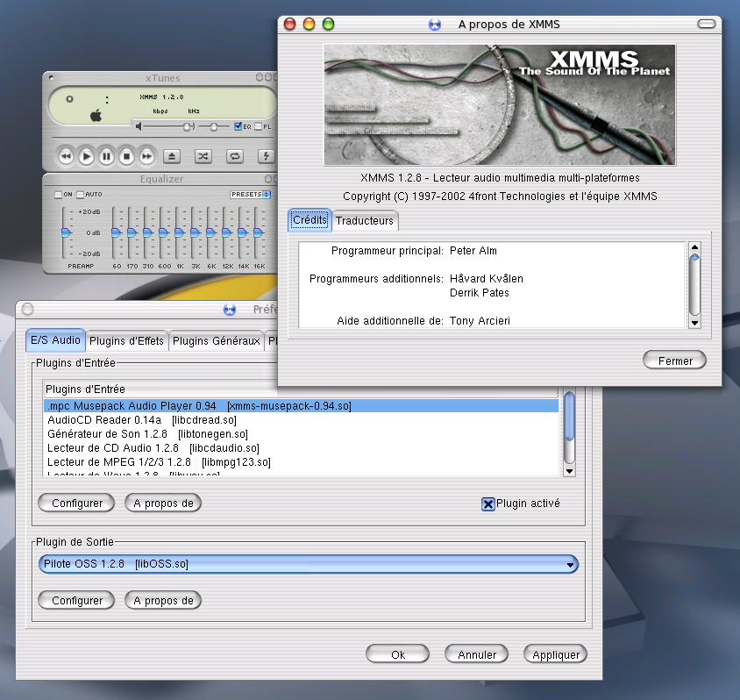Click the volume slider knob in xTunes

point(188,126)
